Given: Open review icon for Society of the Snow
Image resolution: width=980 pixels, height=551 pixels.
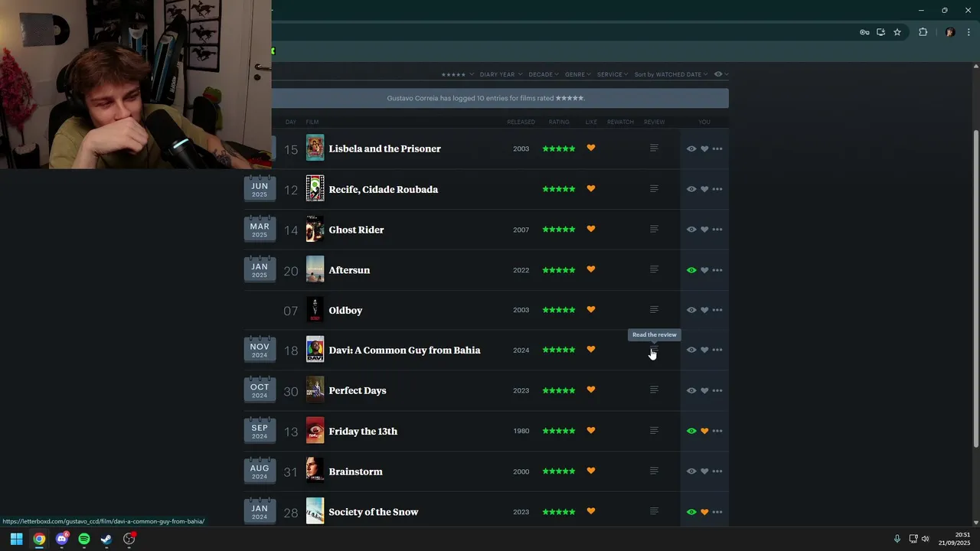Looking at the screenshot, I should tap(654, 511).
